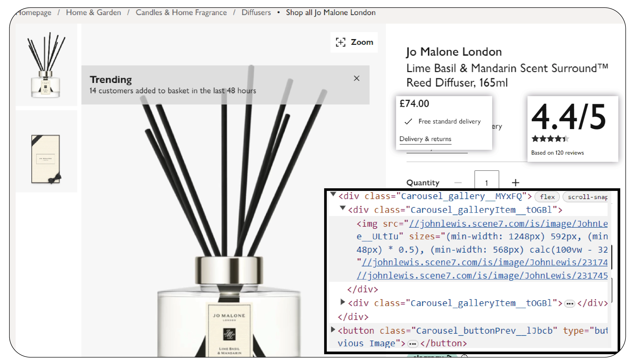This screenshot has height=364, width=635.
Task: Click the Zoom image button
Action: (x=354, y=42)
